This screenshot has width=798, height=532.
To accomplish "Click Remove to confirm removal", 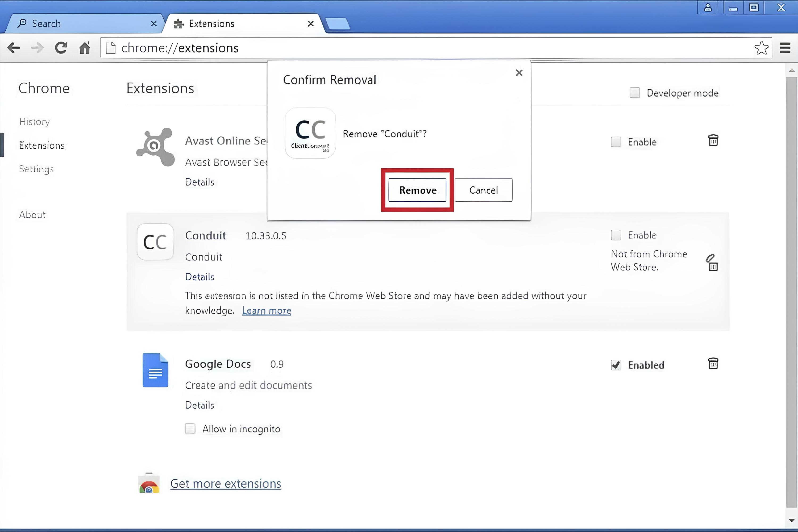I will click(417, 190).
